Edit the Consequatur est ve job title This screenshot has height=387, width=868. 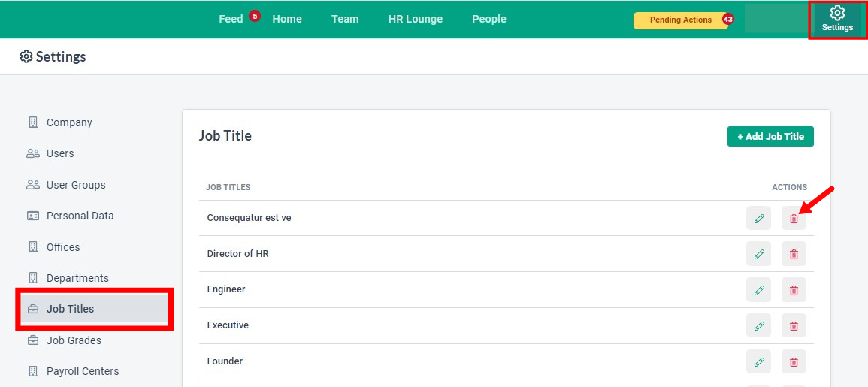point(758,218)
